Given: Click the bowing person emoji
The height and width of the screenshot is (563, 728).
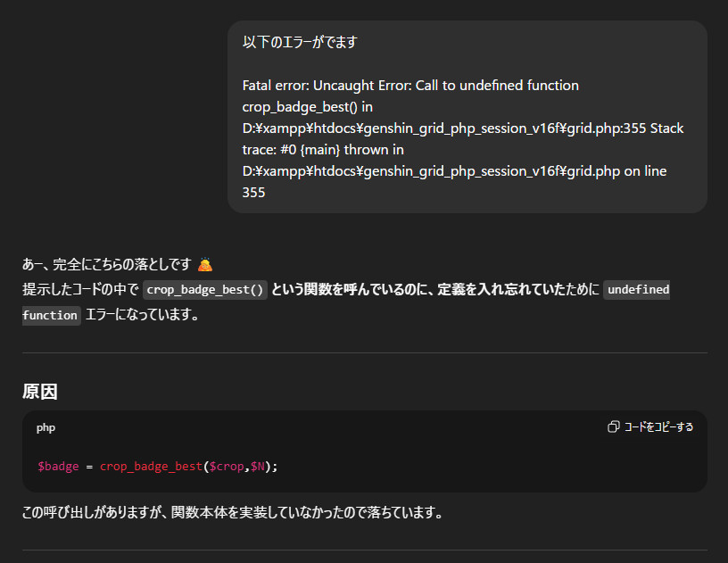Looking at the screenshot, I should click(x=205, y=265).
